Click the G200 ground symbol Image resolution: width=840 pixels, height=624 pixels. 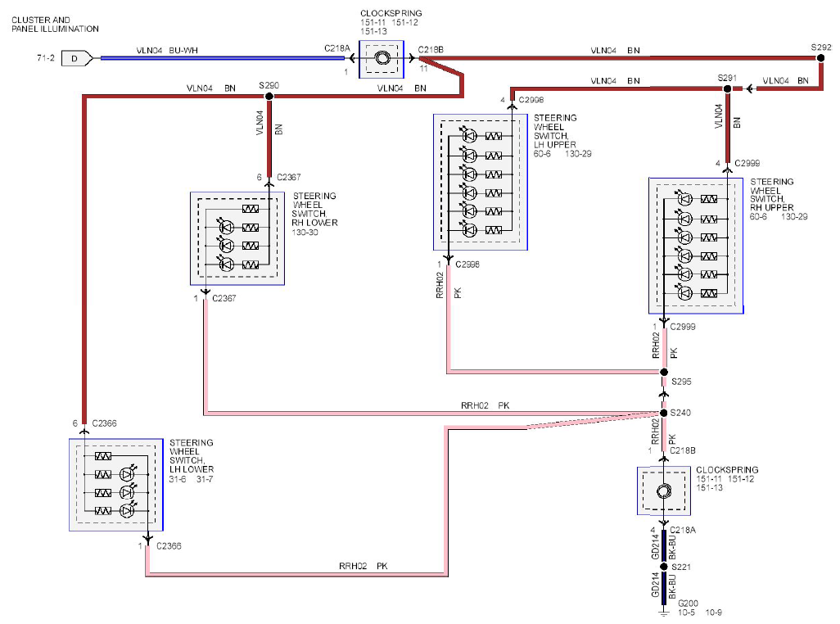click(664, 612)
